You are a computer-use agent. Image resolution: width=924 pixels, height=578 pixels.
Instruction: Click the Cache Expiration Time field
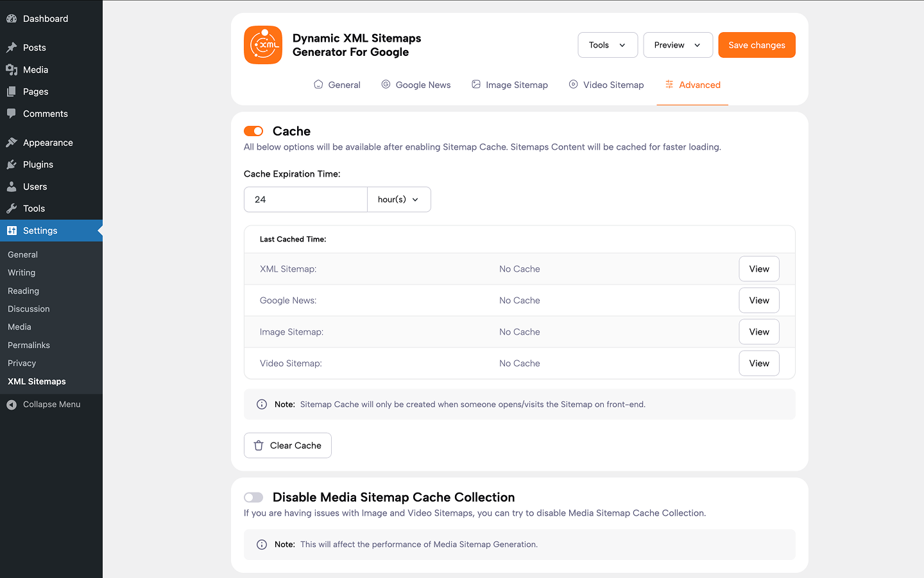coord(305,200)
